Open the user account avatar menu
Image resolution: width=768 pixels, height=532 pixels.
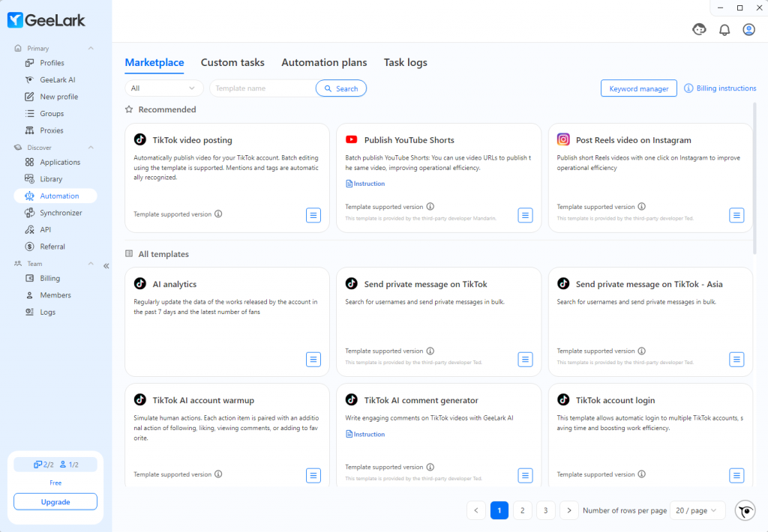click(x=749, y=30)
